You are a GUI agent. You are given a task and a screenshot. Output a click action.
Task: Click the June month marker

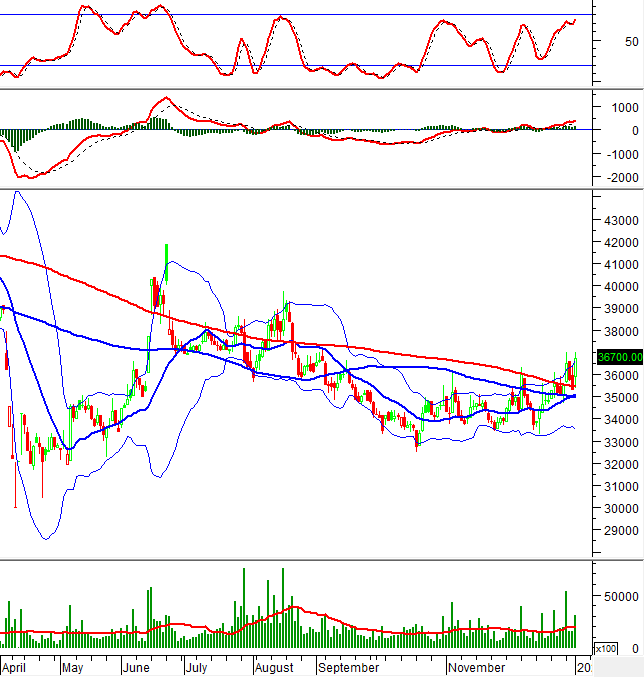point(137,666)
